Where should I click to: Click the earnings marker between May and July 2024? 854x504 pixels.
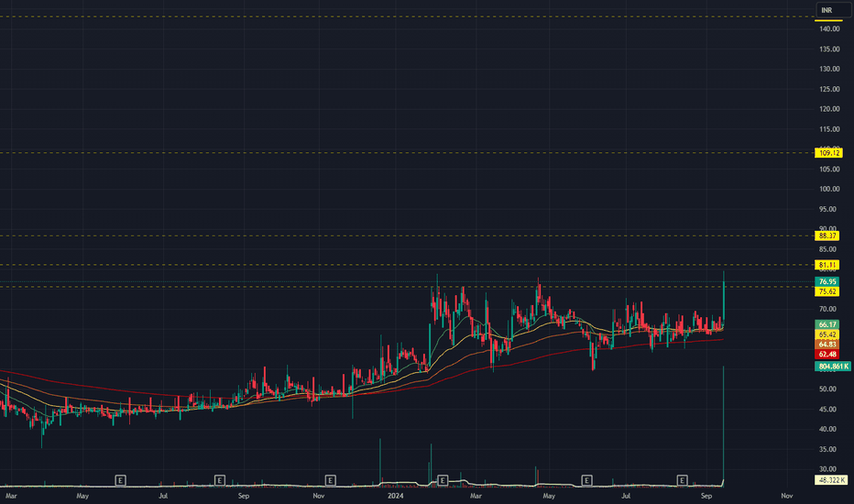click(586, 480)
